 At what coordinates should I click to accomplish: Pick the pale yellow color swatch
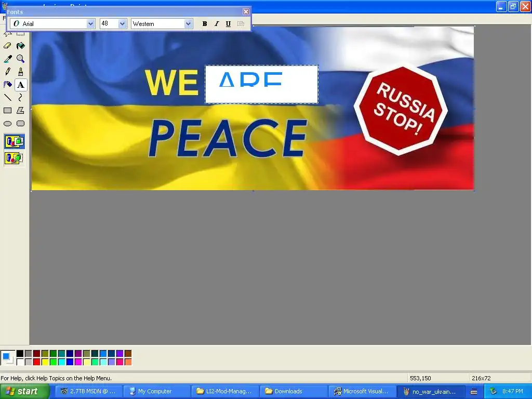87,362
